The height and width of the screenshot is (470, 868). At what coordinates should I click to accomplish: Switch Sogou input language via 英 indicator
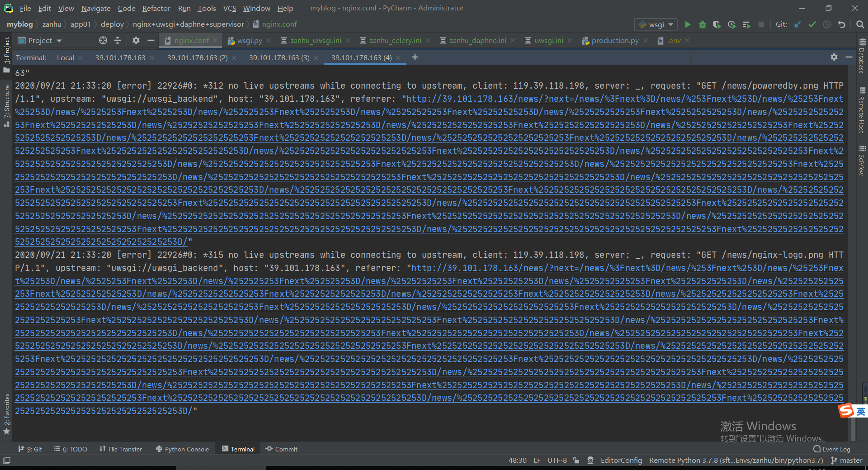point(861,411)
